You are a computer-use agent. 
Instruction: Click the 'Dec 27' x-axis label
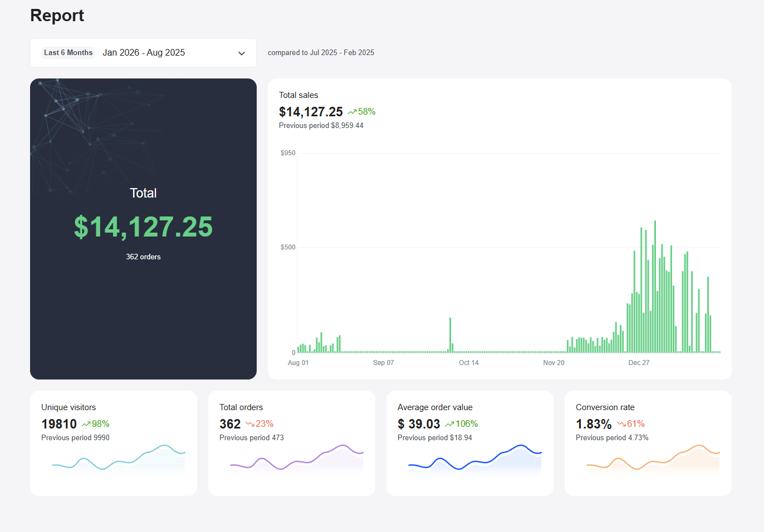639,363
